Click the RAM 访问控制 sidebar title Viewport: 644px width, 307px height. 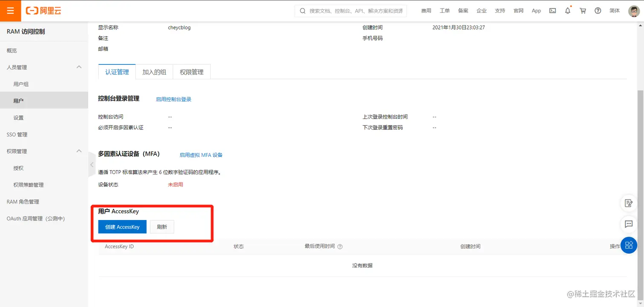tap(26, 32)
